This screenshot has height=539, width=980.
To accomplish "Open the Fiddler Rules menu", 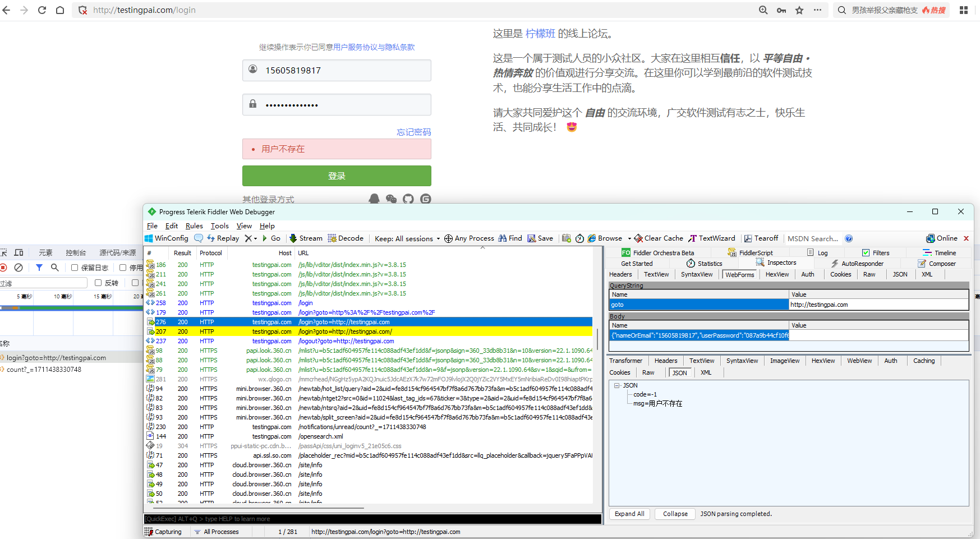I will tap(194, 226).
